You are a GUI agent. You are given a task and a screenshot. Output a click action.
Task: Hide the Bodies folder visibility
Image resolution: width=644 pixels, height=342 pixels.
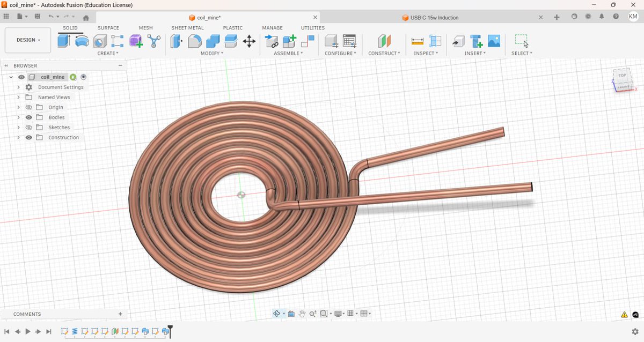[x=29, y=117]
